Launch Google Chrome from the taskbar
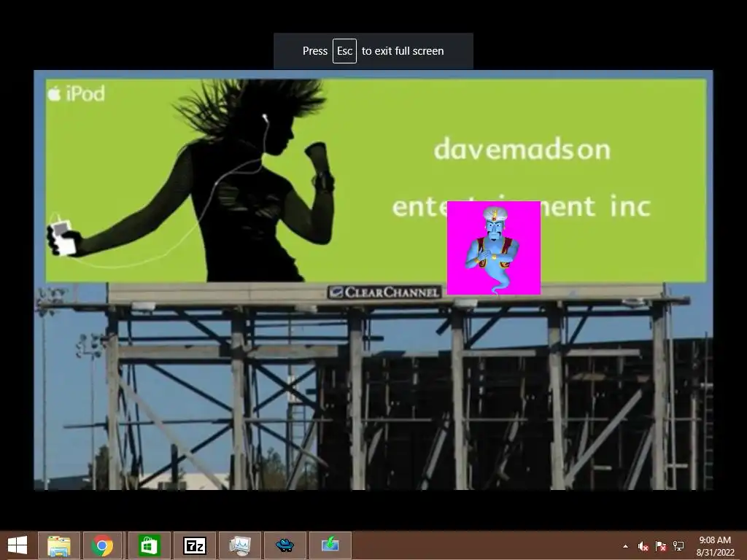This screenshot has height=560, width=747. coord(102,545)
